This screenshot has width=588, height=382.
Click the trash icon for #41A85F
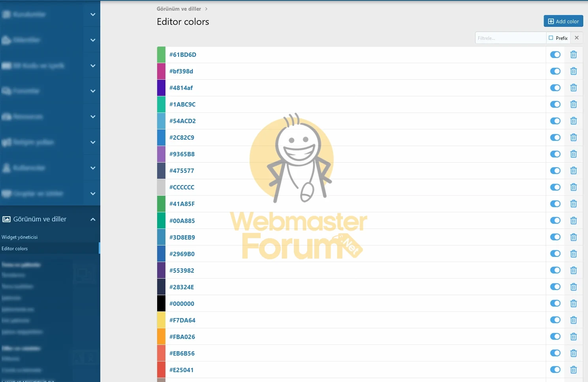tap(573, 204)
